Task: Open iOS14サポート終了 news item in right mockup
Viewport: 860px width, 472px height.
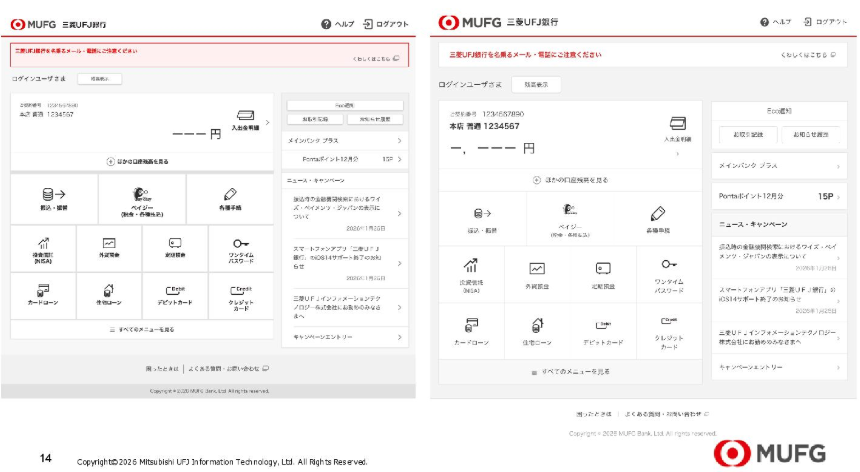Action: click(x=779, y=299)
